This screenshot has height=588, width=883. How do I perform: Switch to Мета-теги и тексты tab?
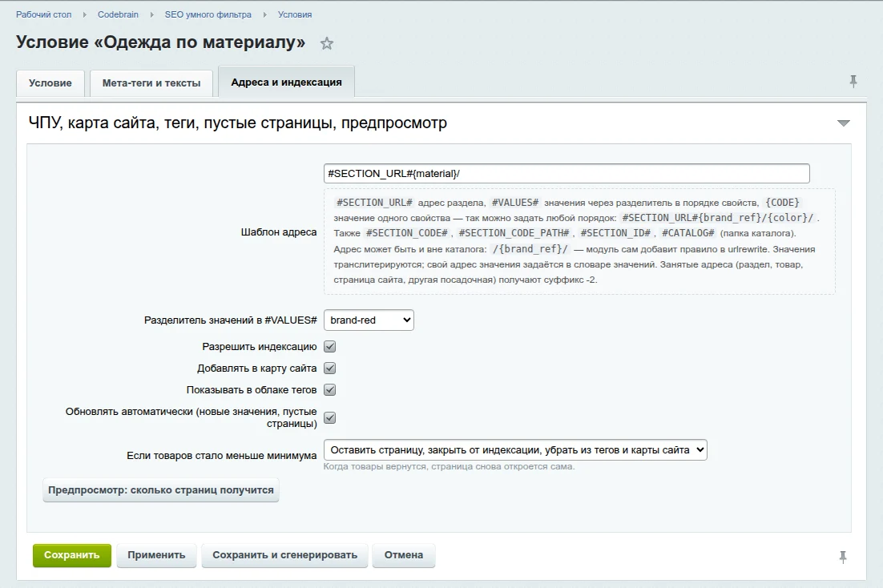pos(151,83)
